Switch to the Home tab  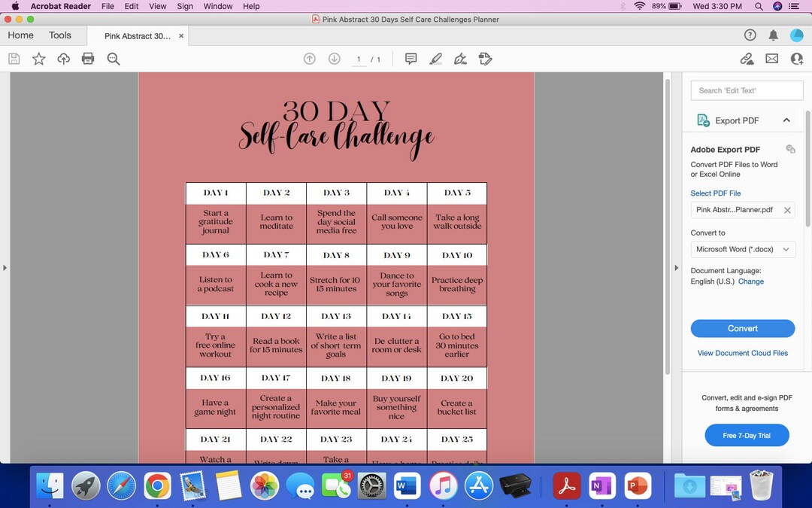coord(21,35)
